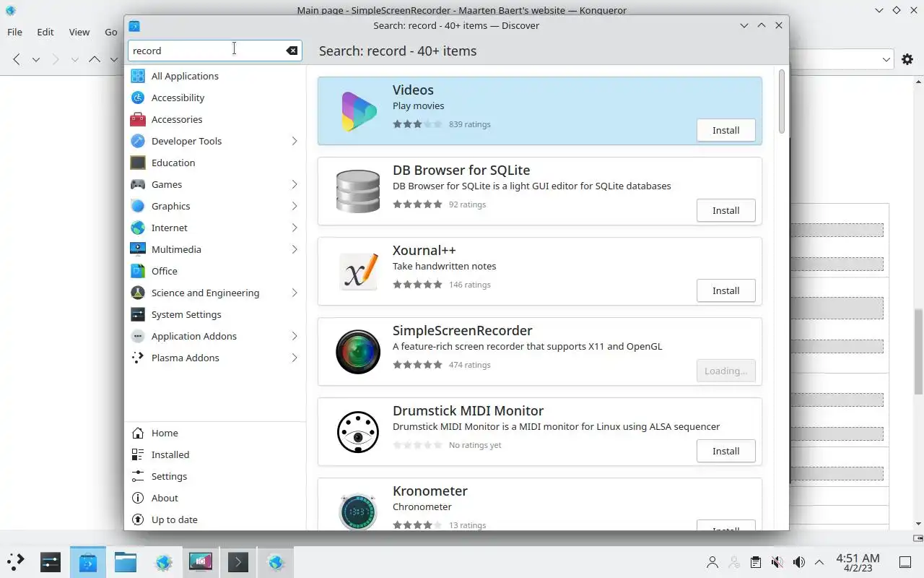The image size is (924, 578).
Task: Click the SimpleScreenRecorder camera lens icon
Action: coord(358,352)
